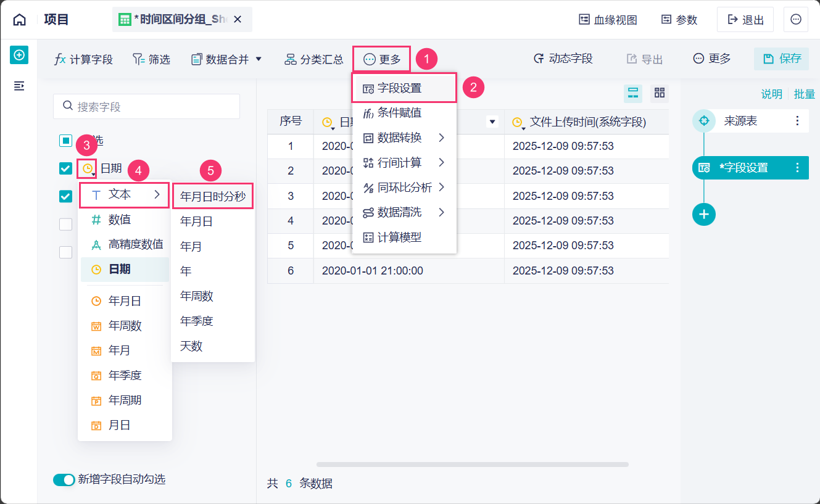This screenshot has width=820, height=504.
Task: Choose 年月日 in the 文本 submenu
Action: point(213,221)
